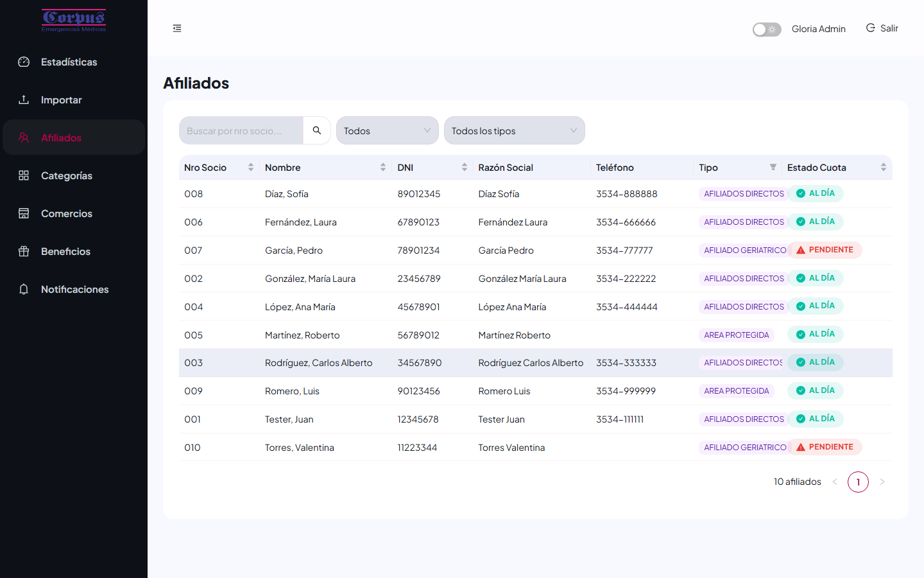Click the Razón Social Torres Valentina
The image size is (924, 578).
[511, 448]
